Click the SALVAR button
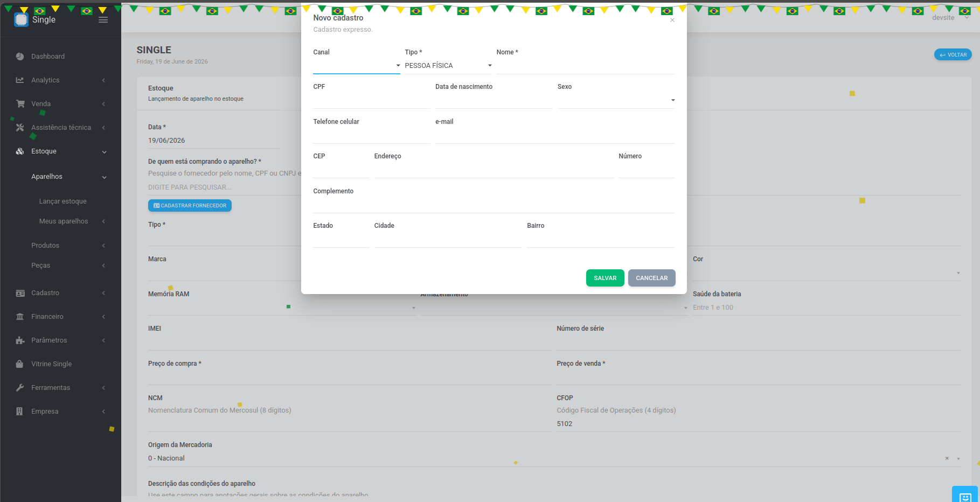The width and height of the screenshot is (980, 502). (605, 278)
